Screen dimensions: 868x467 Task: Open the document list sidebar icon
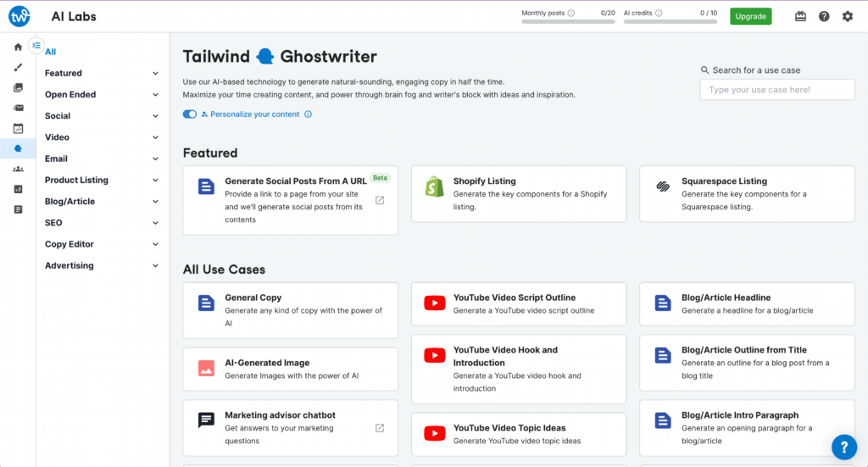pyautogui.click(x=19, y=209)
